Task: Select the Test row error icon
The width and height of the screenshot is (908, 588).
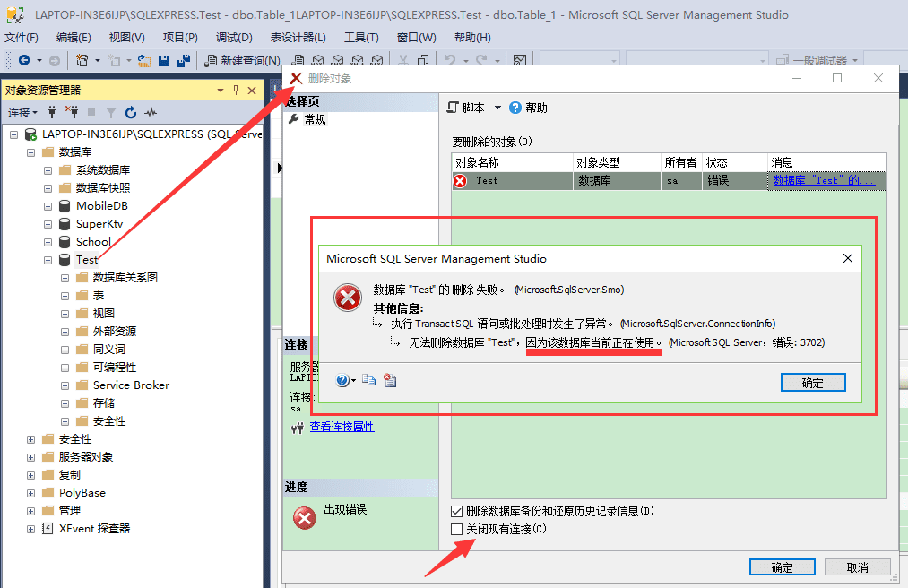Action: click(x=461, y=181)
